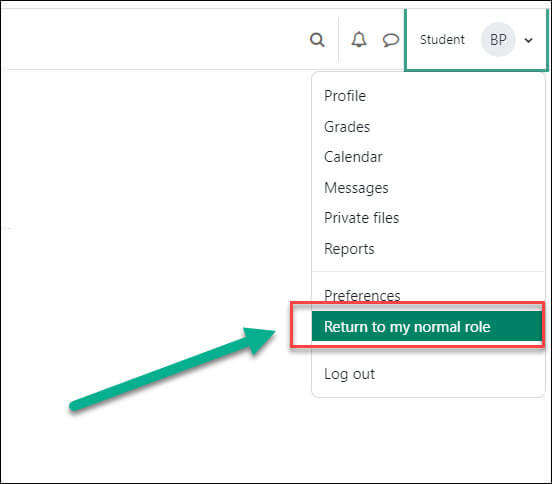
Task: Click the menu divider above Preferences
Action: (428, 271)
